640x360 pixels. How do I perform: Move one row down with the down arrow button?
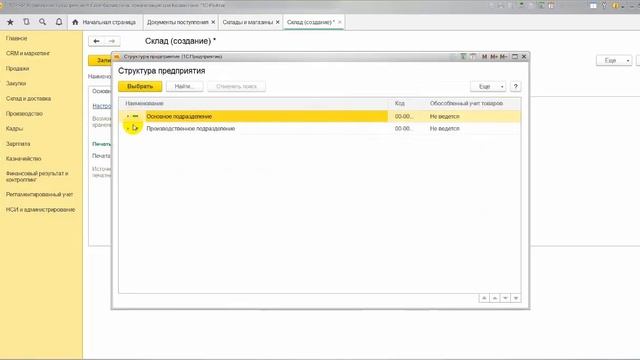click(505, 298)
